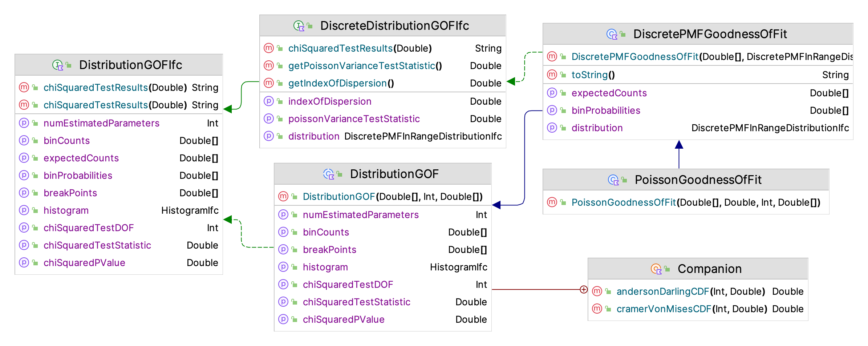Click expectedCounts in DiscretePMFGoodnessOfFit
This screenshot has width=868, height=346.
click(x=609, y=93)
